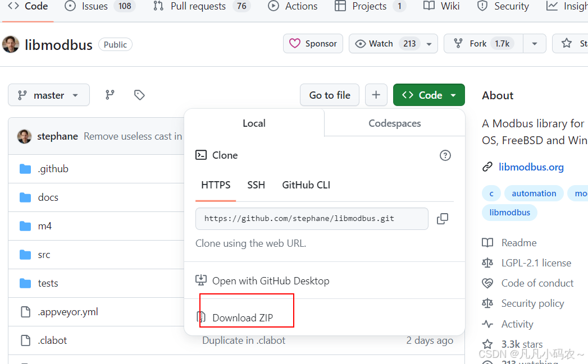Click the stephane commit avatar
The image size is (588, 364).
[24, 136]
